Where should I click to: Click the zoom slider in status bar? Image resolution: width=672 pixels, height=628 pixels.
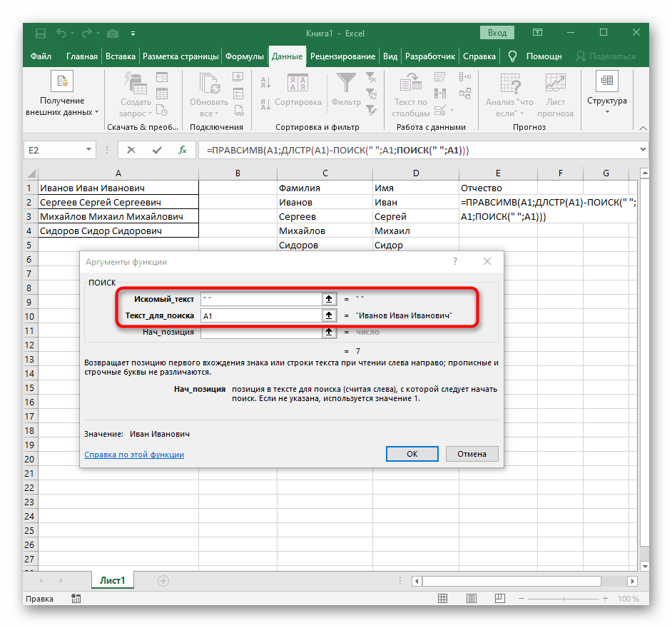(564, 599)
